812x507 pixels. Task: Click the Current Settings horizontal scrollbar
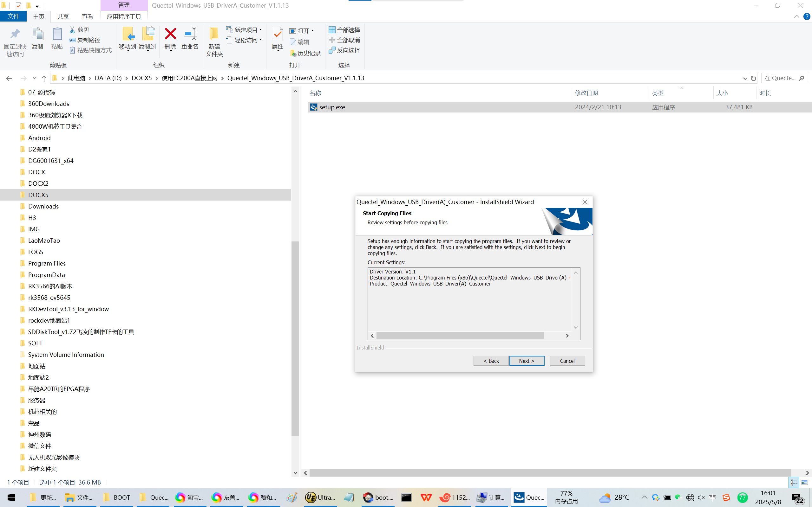[x=460, y=336]
